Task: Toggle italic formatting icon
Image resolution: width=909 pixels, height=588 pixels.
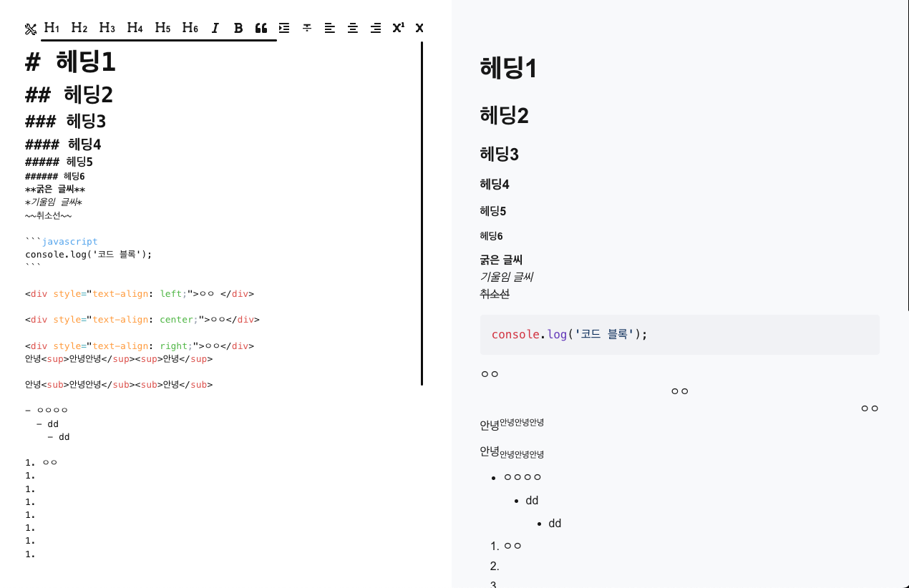Action: (215, 28)
